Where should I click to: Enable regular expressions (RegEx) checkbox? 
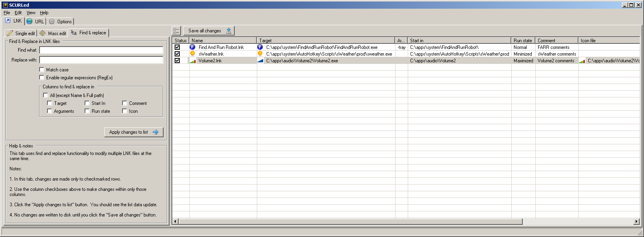pyautogui.click(x=41, y=77)
